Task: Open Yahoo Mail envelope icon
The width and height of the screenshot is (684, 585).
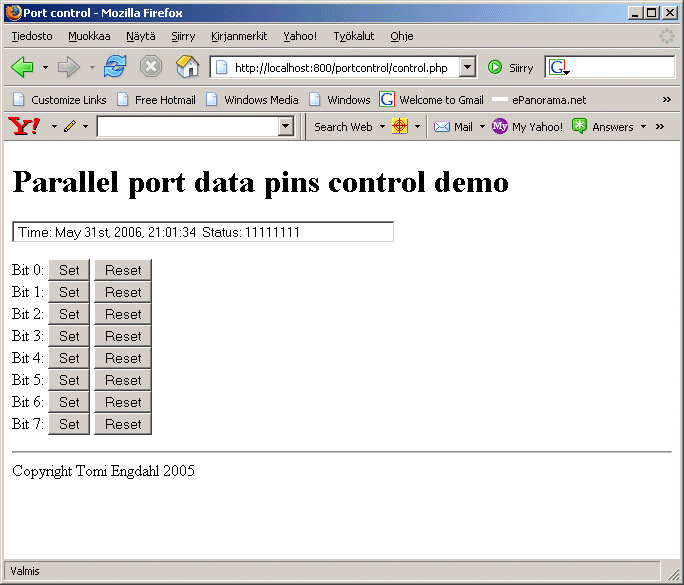Action: (442, 127)
